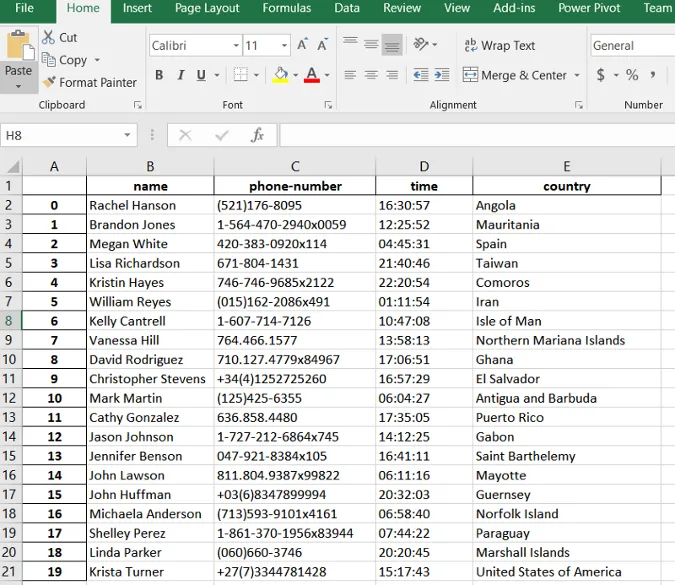Screen dimensions: 675x585
Task: Click the Cut scissors icon
Action: click(x=49, y=37)
